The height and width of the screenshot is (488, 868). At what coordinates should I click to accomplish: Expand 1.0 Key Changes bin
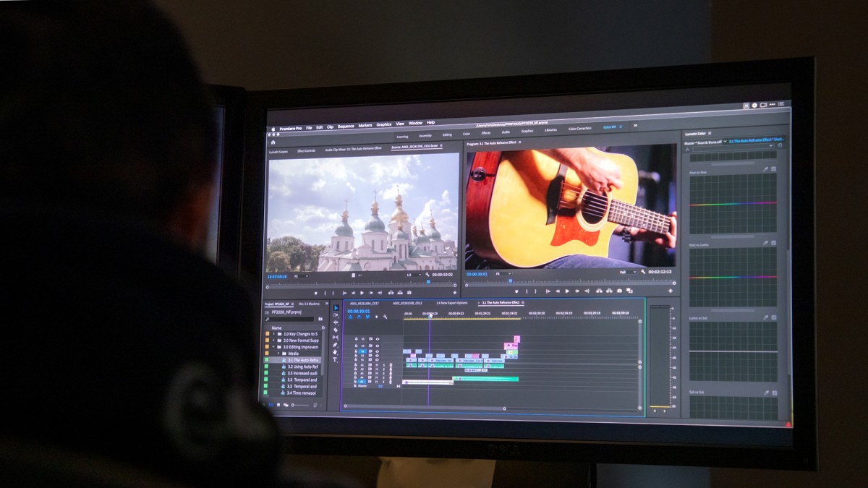pyautogui.click(x=273, y=334)
